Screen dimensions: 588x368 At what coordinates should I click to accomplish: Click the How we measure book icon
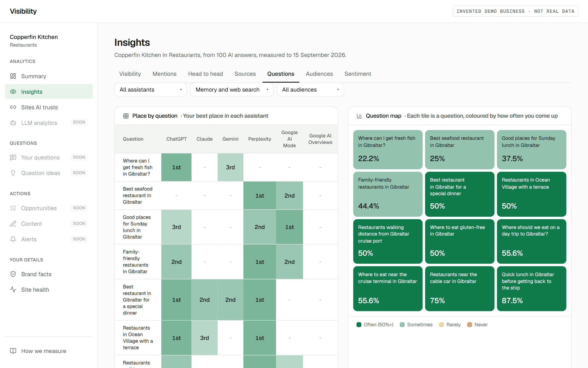tap(13, 351)
